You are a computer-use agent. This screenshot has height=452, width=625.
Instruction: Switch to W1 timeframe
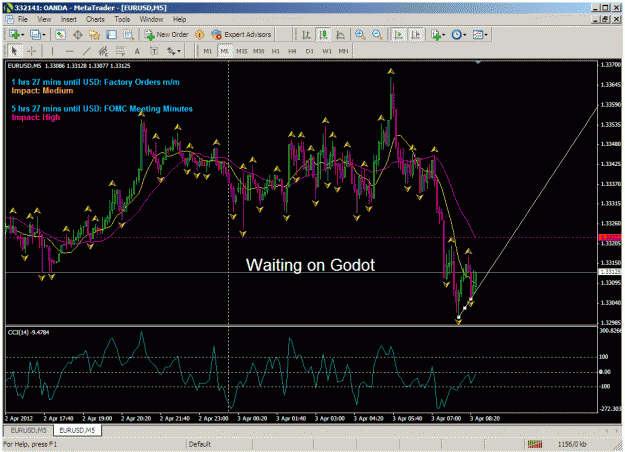(x=326, y=51)
